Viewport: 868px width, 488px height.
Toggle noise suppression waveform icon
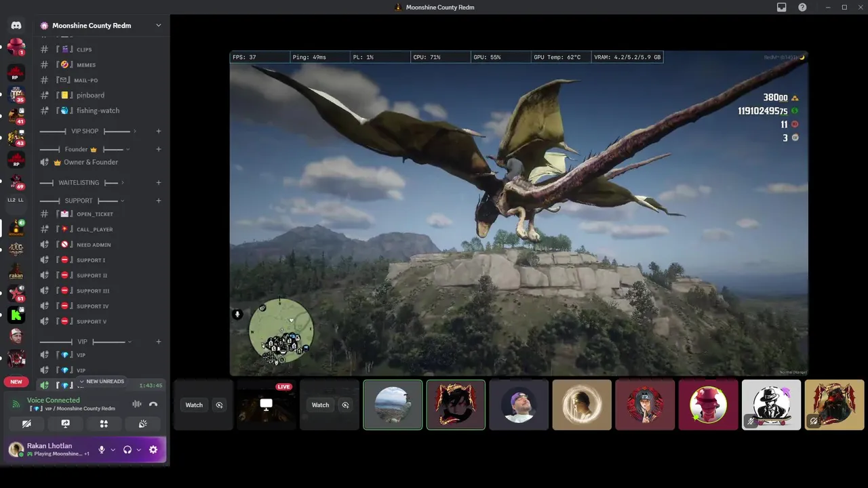pos(137,404)
